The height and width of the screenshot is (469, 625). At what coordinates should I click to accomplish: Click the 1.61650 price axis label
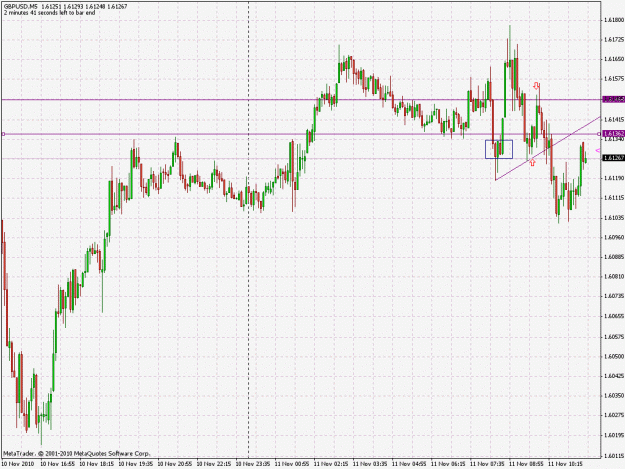[x=614, y=59]
